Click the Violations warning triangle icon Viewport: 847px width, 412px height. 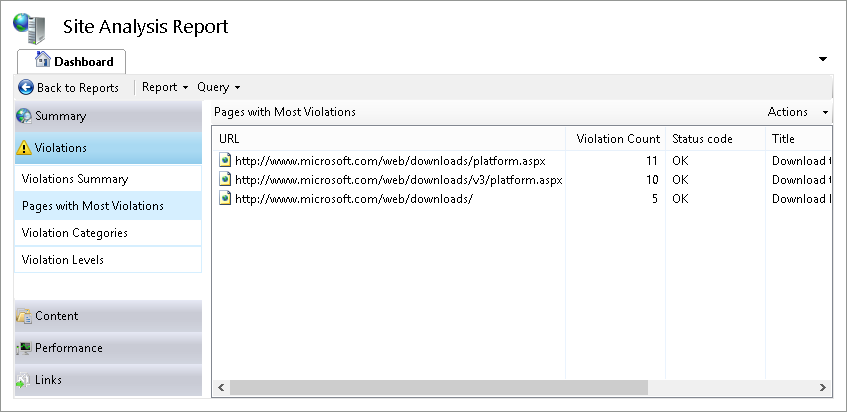click(24, 148)
